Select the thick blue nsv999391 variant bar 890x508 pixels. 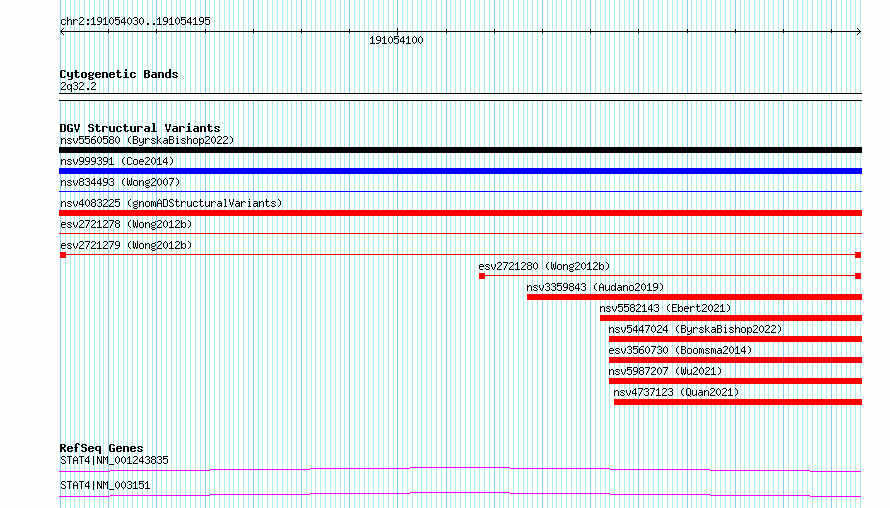(x=460, y=171)
